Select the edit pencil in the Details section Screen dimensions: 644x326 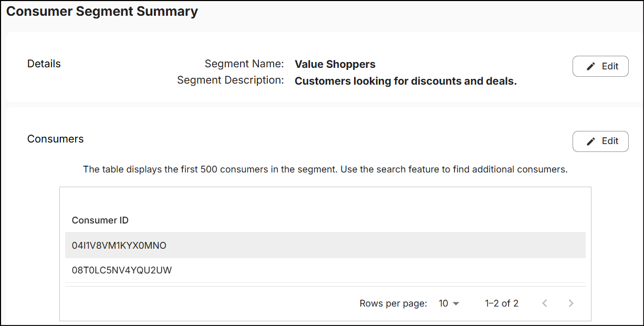[x=590, y=66]
